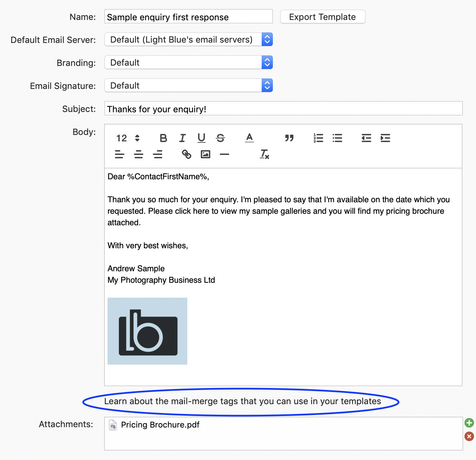Click the Export Template button
Viewport: 476px width, 460px height.
323,17
